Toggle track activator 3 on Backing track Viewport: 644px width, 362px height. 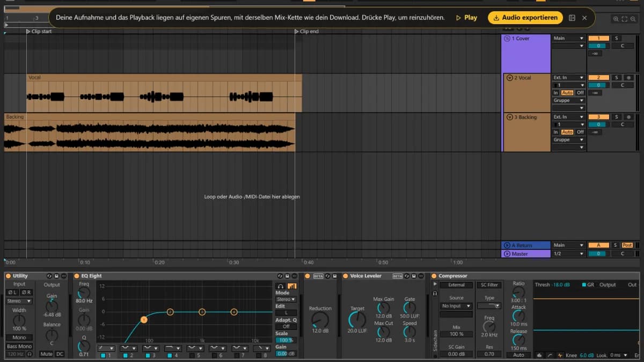point(598,117)
